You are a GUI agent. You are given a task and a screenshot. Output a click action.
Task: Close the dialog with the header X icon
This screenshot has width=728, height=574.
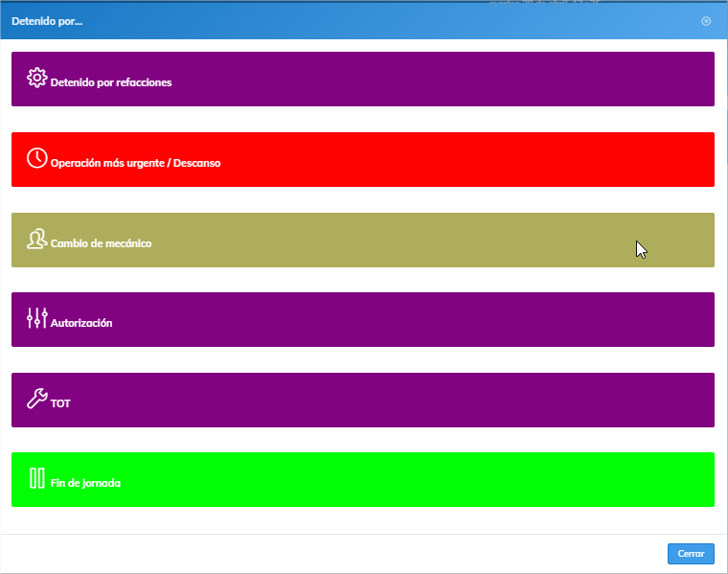(706, 21)
